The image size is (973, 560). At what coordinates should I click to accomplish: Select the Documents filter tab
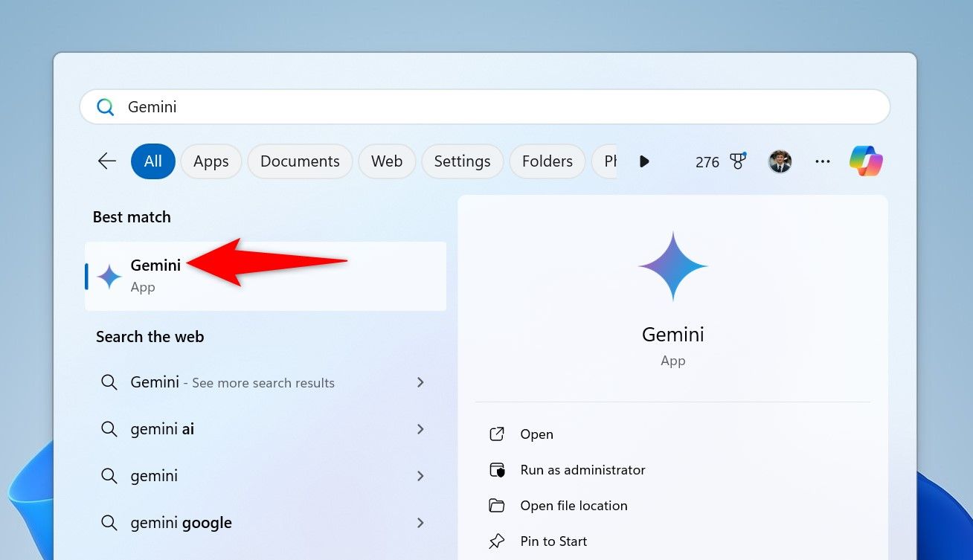[x=300, y=161]
